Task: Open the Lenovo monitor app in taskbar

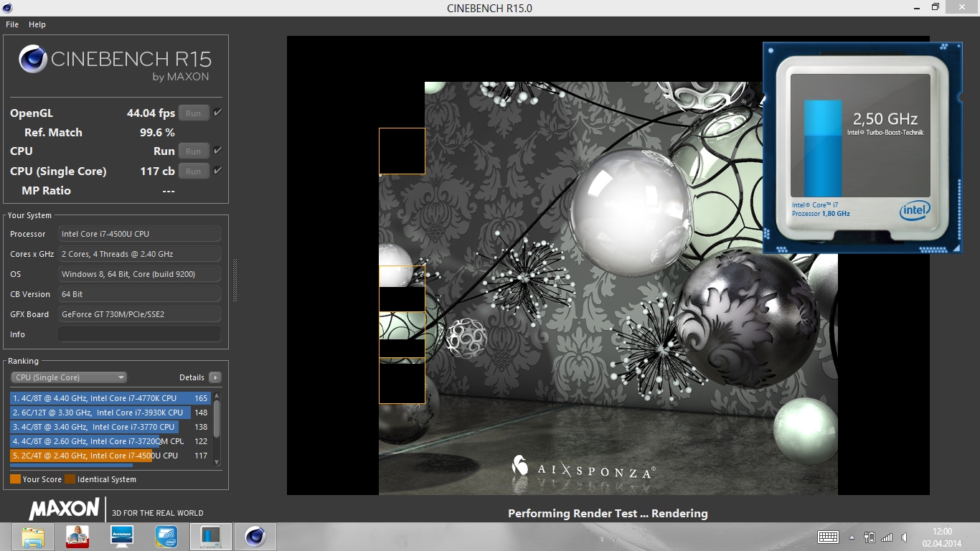Action: coord(122,537)
